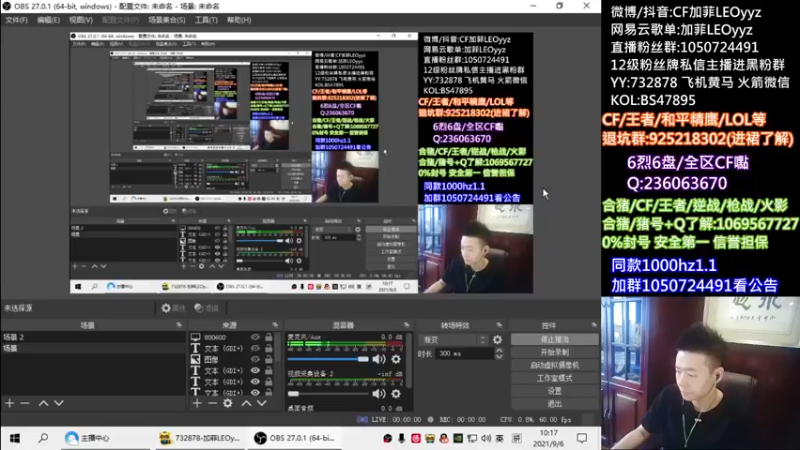Click the LIVE: 00:00:00 status text
The image size is (800, 450).
click(396, 419)
